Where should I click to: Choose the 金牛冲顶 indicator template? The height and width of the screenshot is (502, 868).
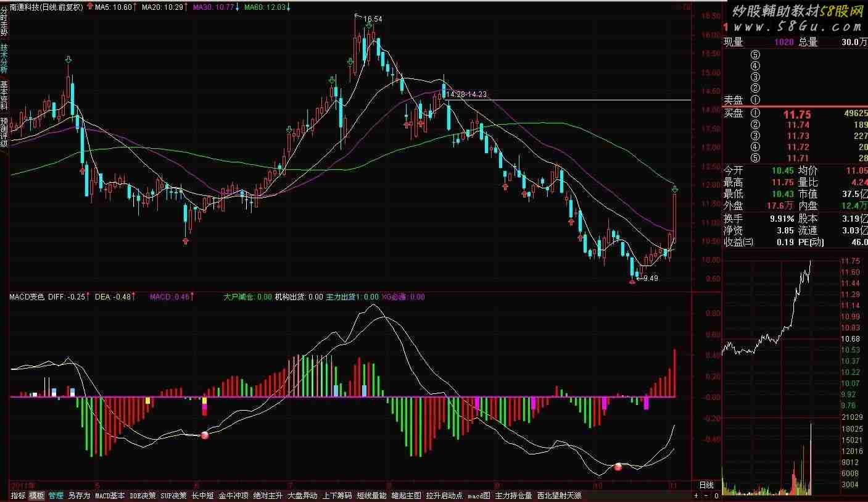(234, 495)
